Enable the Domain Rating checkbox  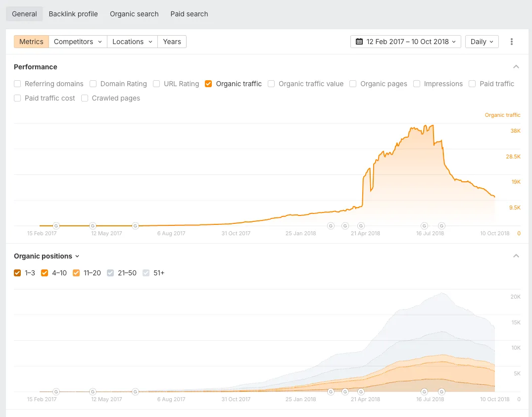tap(93, 84)
